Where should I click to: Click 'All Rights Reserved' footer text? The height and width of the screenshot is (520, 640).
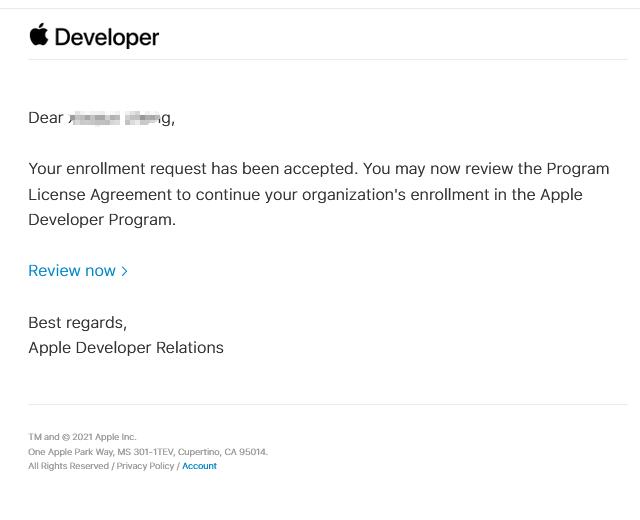click(69, 466)
